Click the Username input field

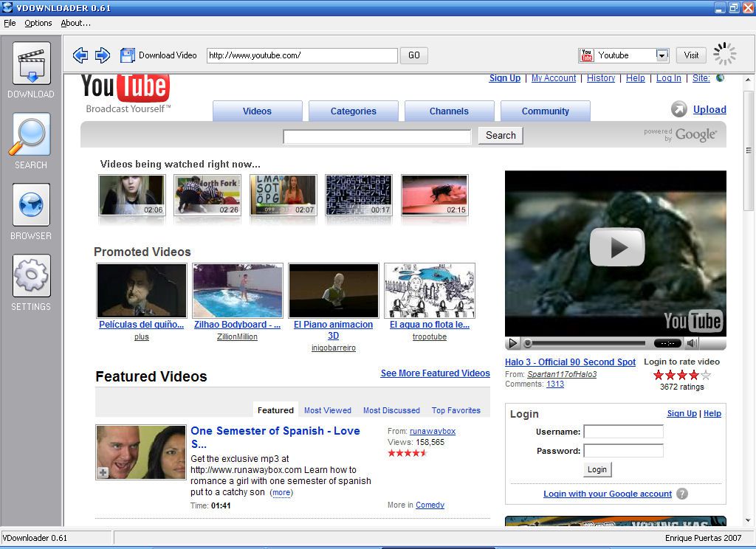pos(623,432)
